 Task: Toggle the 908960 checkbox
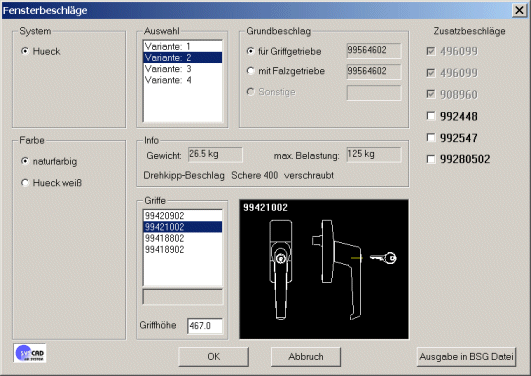431,94
